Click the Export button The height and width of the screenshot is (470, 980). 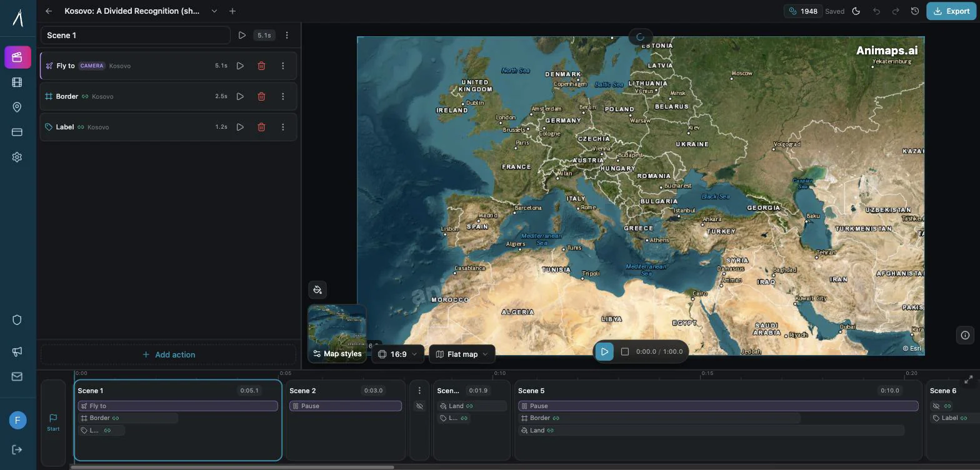(951, 11)
